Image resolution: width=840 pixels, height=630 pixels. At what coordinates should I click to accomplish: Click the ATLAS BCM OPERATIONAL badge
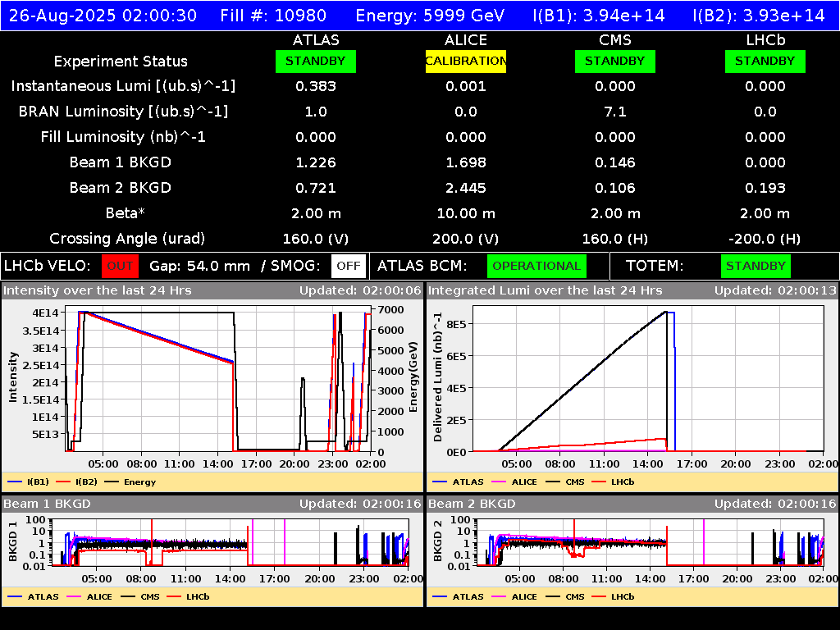pos(536,267)
